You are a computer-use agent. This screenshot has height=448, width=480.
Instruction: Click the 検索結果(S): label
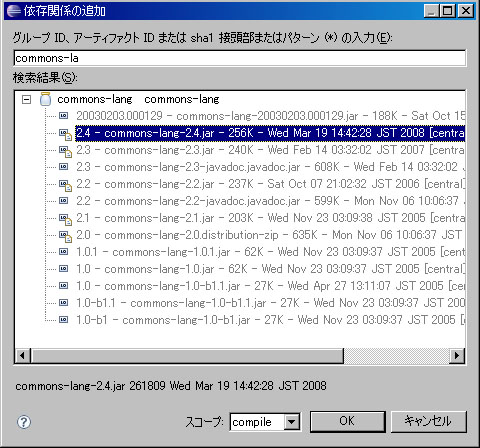click(45, 78)
